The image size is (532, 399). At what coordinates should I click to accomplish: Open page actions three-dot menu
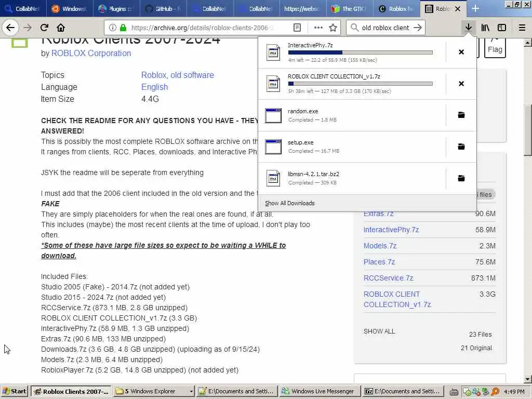(318, 28)
